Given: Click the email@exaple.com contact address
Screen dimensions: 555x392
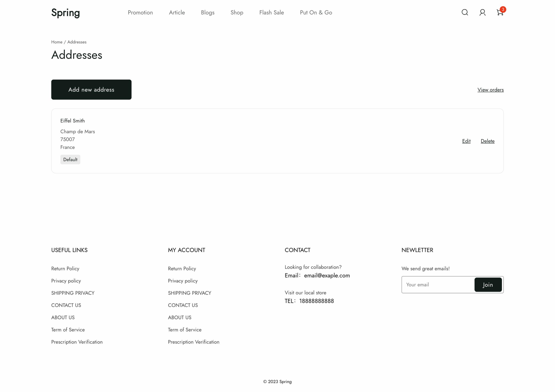Looking at the screenshot, I should (x=327, y=276).
